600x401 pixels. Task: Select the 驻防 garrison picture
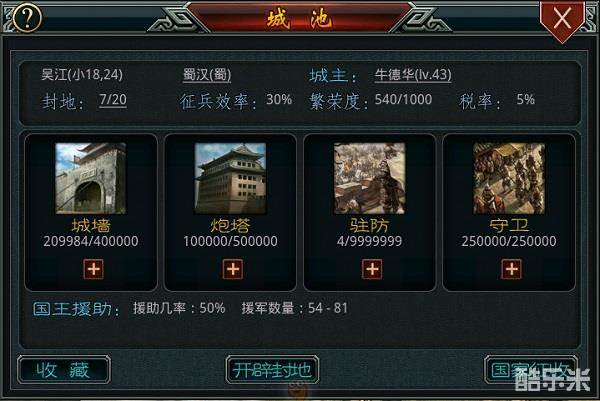(x=370, y=178)
